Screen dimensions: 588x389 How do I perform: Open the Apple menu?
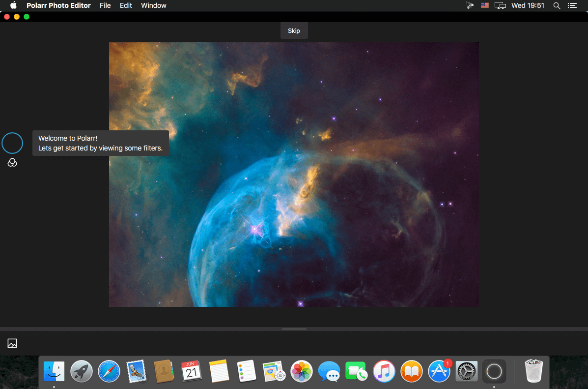(x=13, y=5)
